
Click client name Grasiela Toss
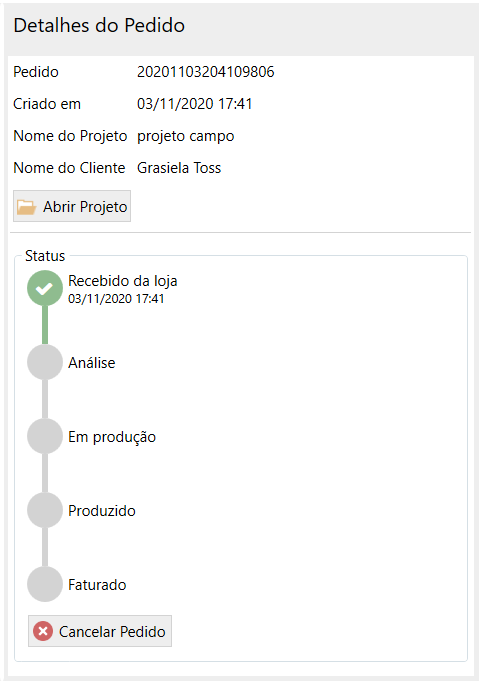179,168
